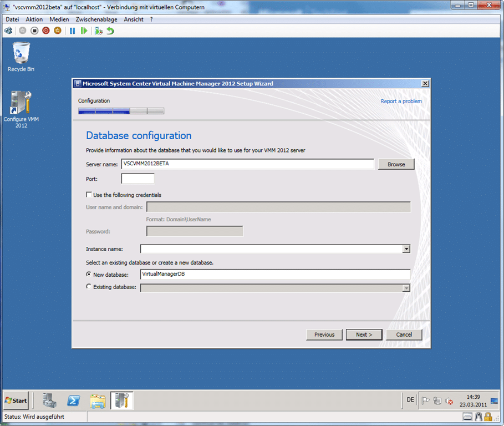Viewport: 504px width, 426px height.
Task: Click into the Port field
Action: point(138,179)
